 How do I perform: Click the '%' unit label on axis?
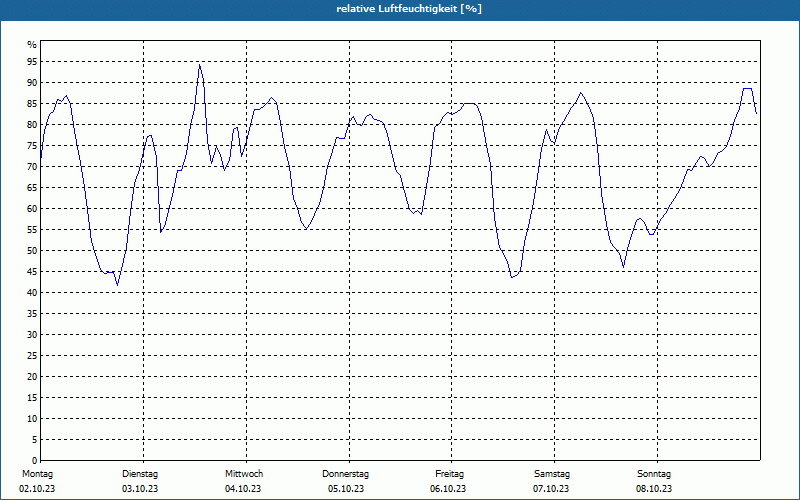point(32,45)
